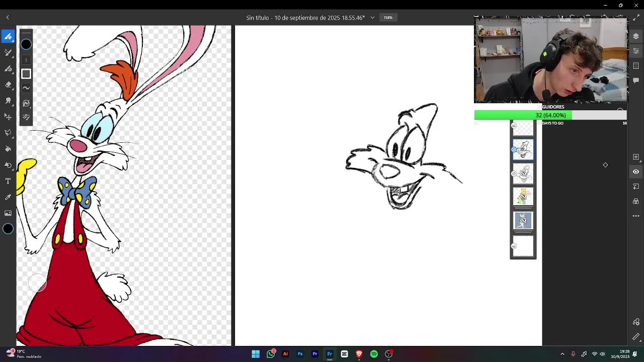The image size is (644, 362).
Task: Open Brave browser from the taskbar
Action: tap(359, 354)
